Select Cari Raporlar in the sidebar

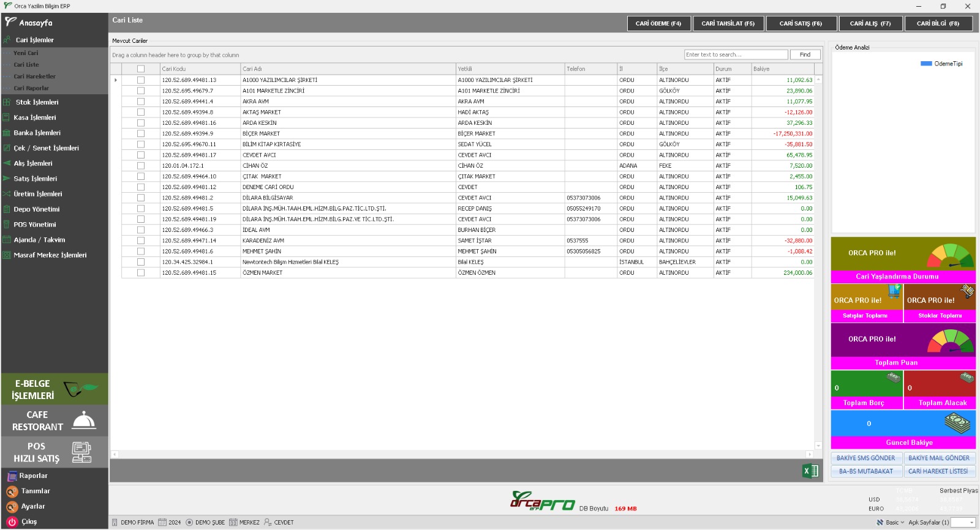pos(31,88)
